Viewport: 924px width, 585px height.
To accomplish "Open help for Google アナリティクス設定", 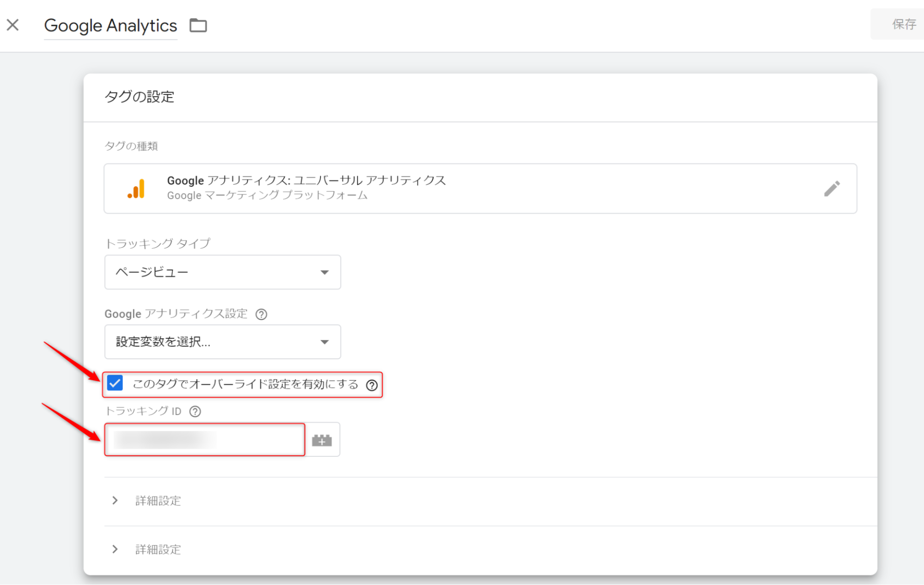I will pos(261,314).
